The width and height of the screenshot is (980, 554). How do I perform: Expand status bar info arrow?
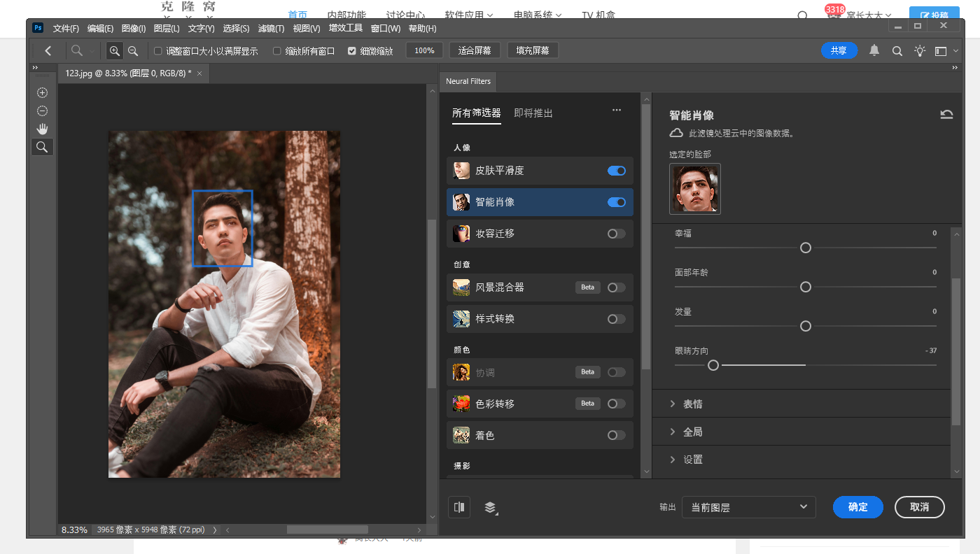point(214,530)
